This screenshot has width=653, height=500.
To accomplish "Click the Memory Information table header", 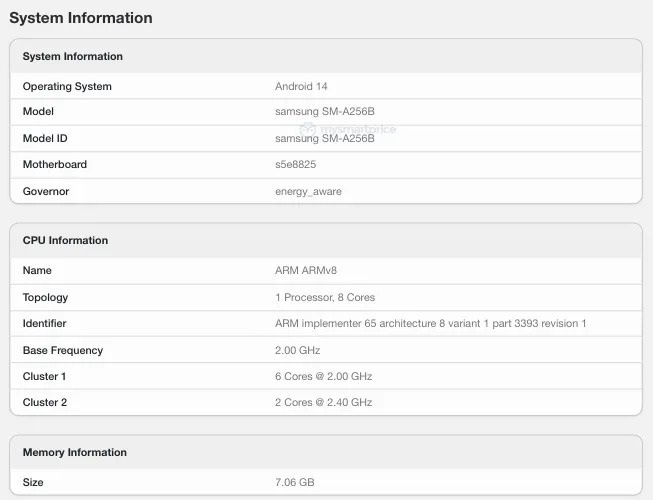I will (x=75, y=453).
